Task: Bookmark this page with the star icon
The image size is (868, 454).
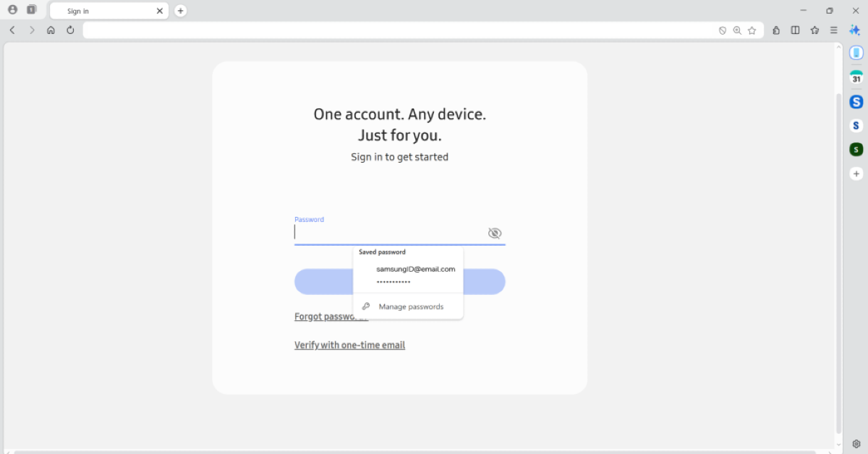Action: 752,30
